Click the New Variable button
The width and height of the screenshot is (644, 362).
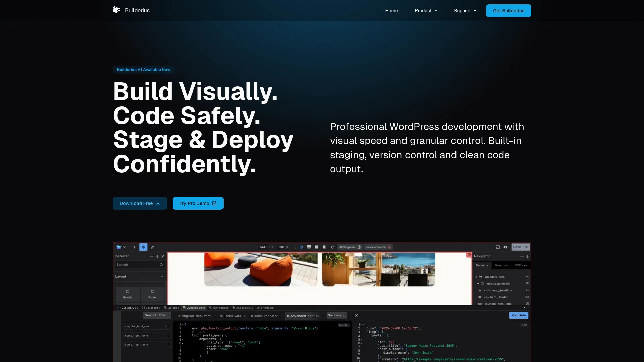(157, 315)
